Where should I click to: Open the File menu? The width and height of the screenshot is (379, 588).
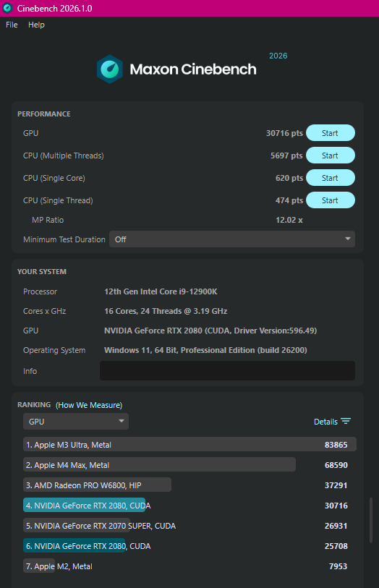coord(12,25)
